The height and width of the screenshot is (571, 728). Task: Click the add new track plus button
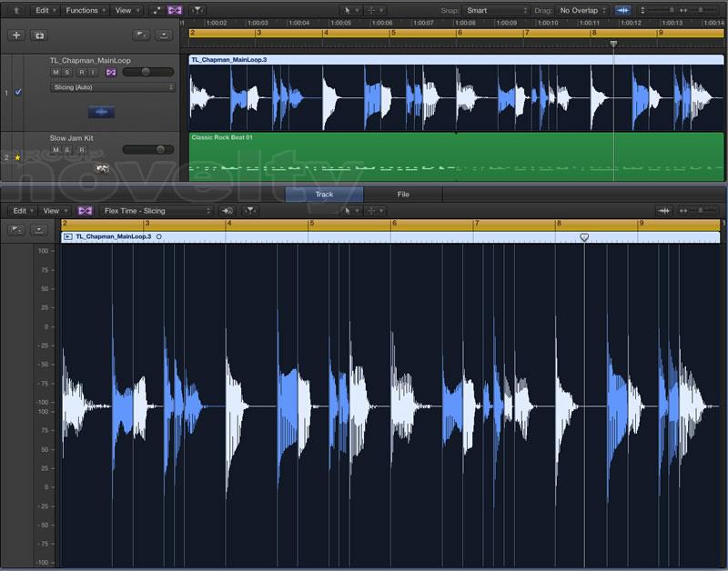16,35
